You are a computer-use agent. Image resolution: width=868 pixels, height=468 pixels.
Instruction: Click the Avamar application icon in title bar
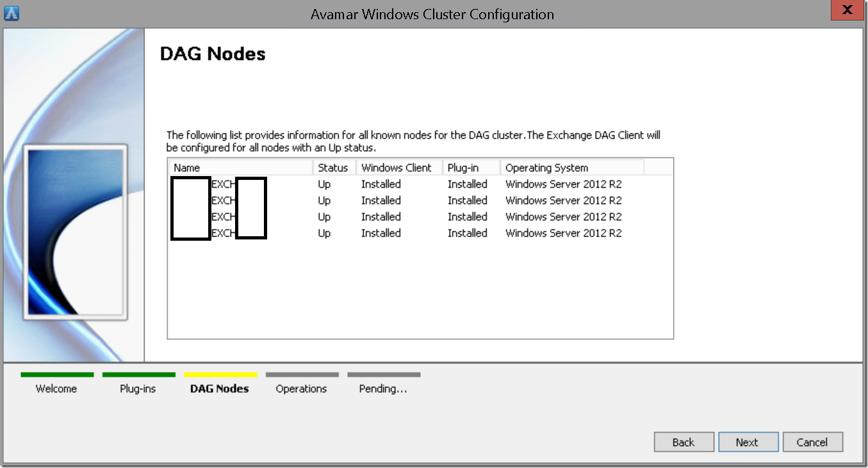click(12, 13)
